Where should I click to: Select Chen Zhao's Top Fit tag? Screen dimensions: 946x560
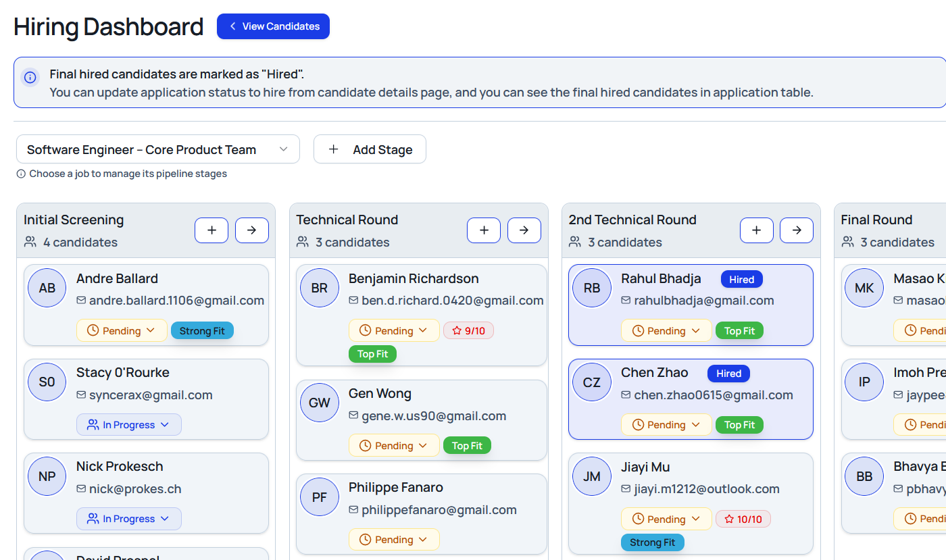(739, 425)
